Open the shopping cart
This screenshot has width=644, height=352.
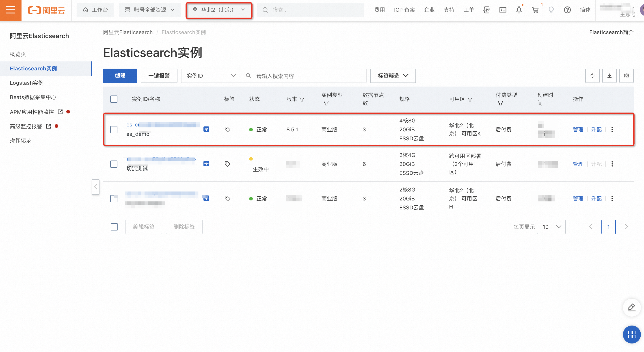535,10
